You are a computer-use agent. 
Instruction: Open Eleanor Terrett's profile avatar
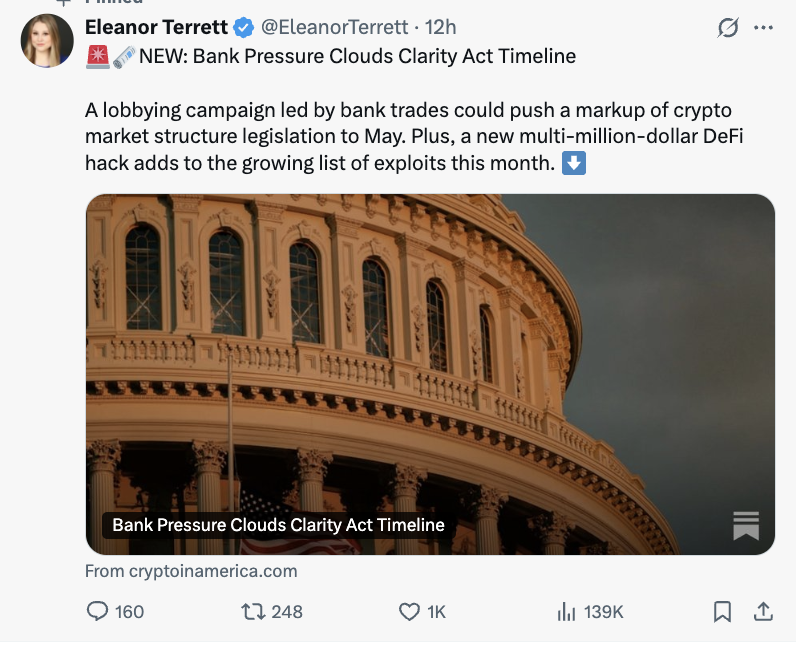pos(47,42)
